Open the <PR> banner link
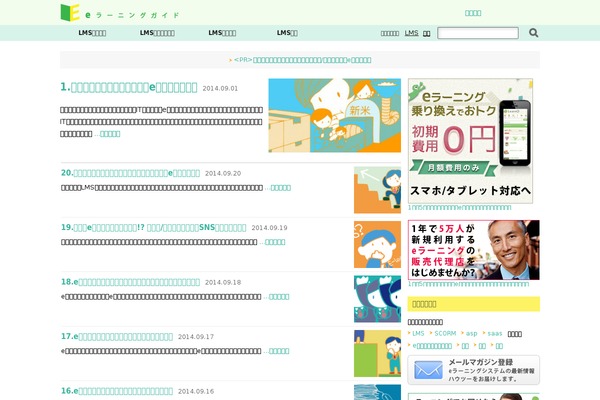Screen dimensions: 600x400 (302, 60)
